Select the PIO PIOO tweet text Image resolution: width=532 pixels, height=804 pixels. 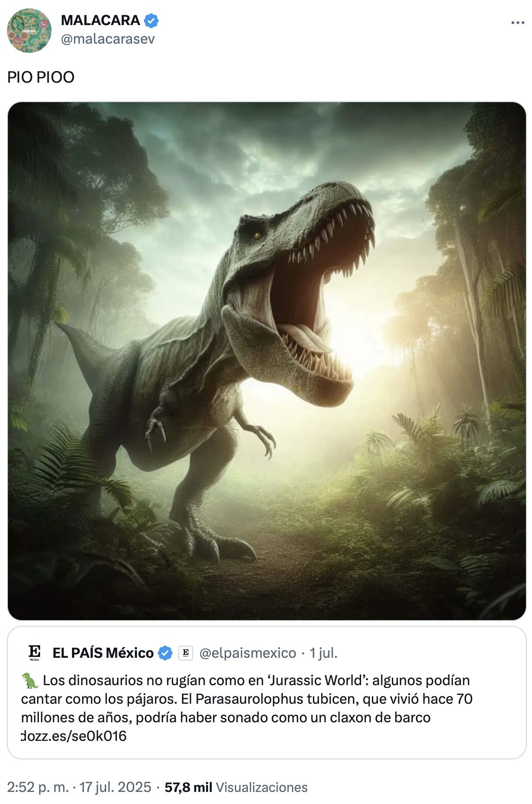[x=41, y=77]
